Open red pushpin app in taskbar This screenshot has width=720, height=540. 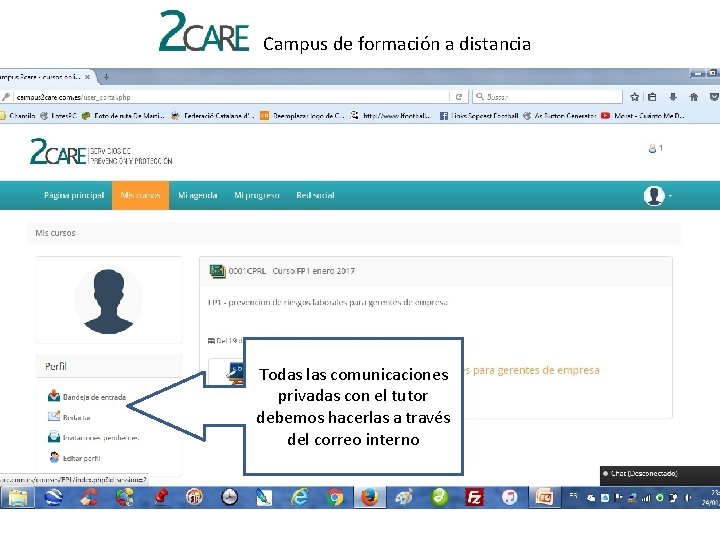(x=159, y=497)
